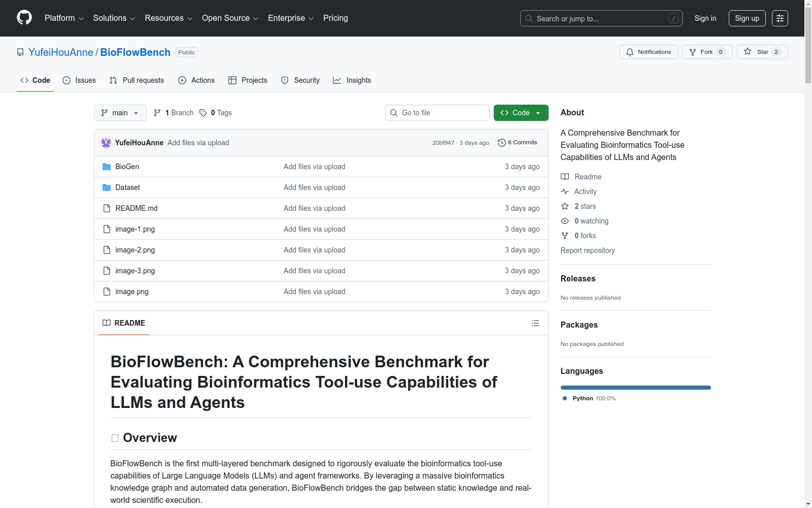Click the repository icon beside YufeiHouAnne
This screenshot has width=812, height=508.
pos(20,52)
